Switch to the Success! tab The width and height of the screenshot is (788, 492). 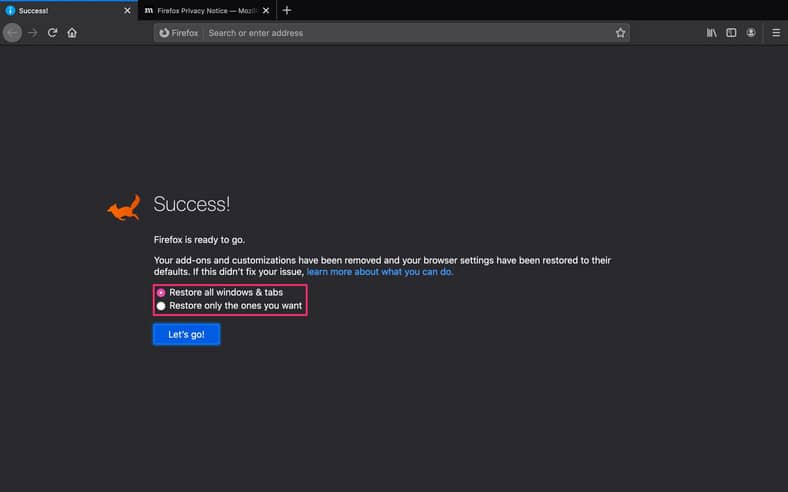(69, 11)
